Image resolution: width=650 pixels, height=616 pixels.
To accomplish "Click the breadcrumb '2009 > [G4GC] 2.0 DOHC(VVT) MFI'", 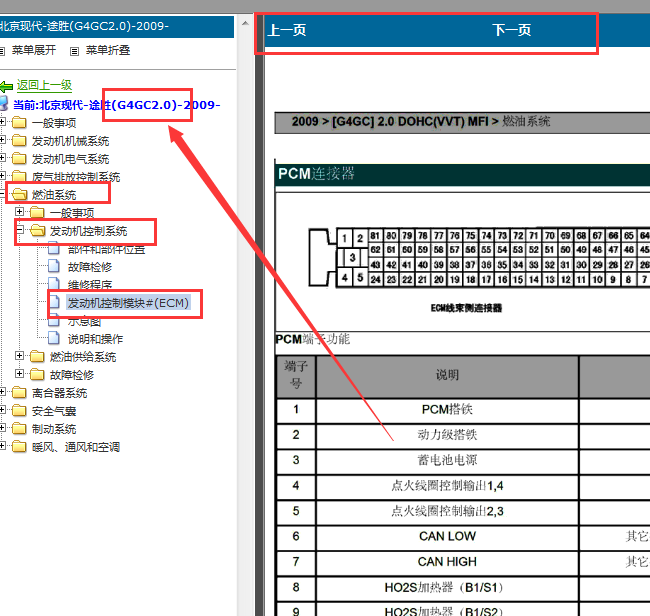I will point(390,121).
